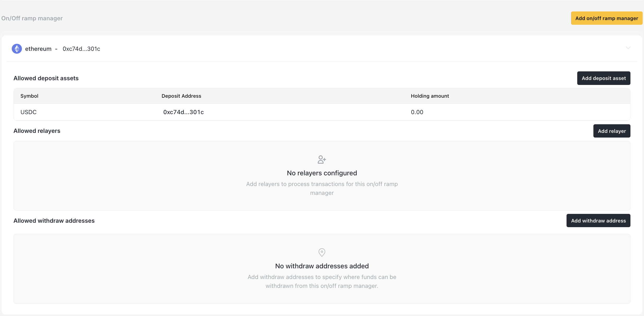Click the Deposit Address column header

[x=181, y=96]
